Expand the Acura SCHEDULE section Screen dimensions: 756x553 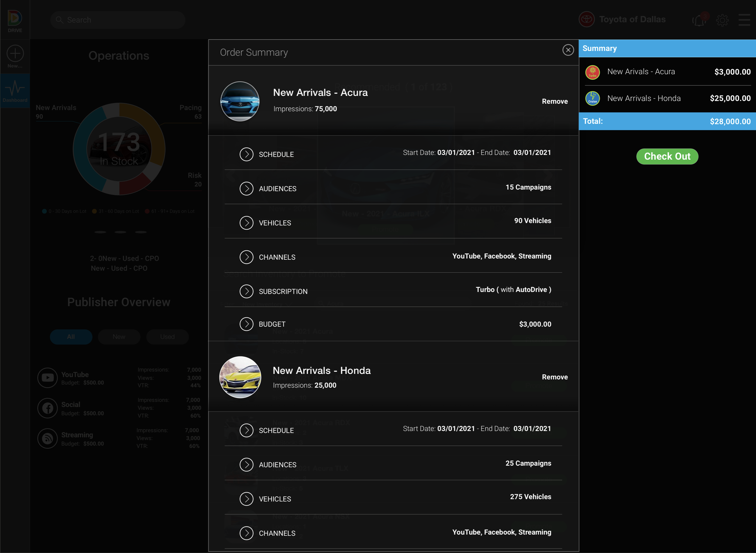[x=247, y=154]
